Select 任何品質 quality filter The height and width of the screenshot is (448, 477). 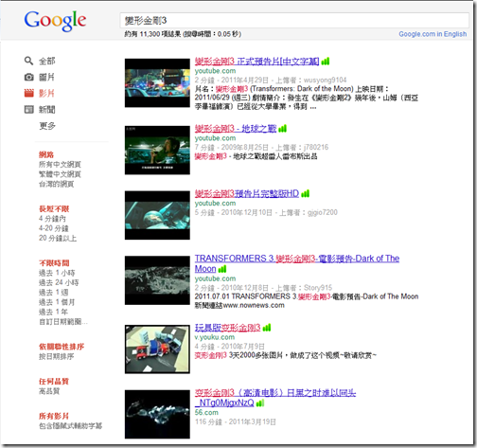(x=54, y=382)
